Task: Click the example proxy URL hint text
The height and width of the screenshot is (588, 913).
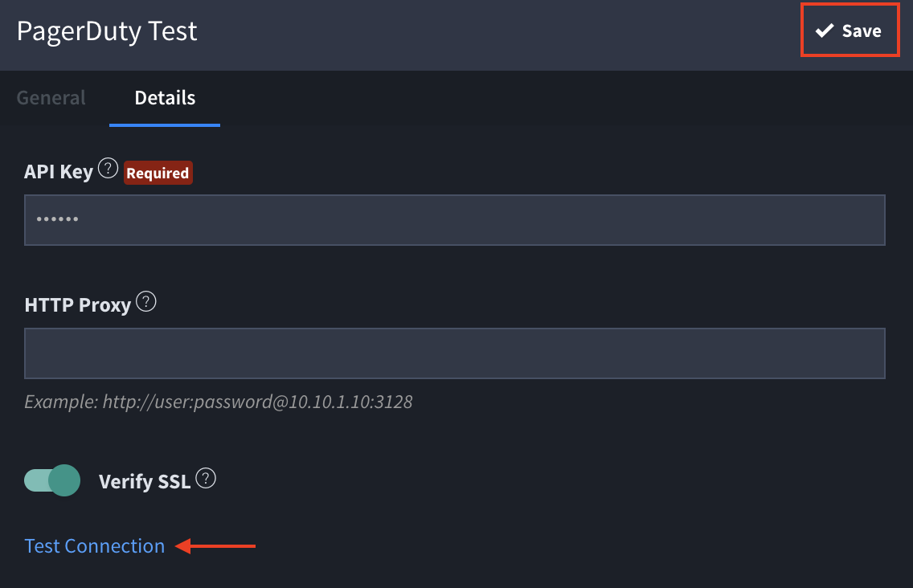Action: [x=219, y=402]
